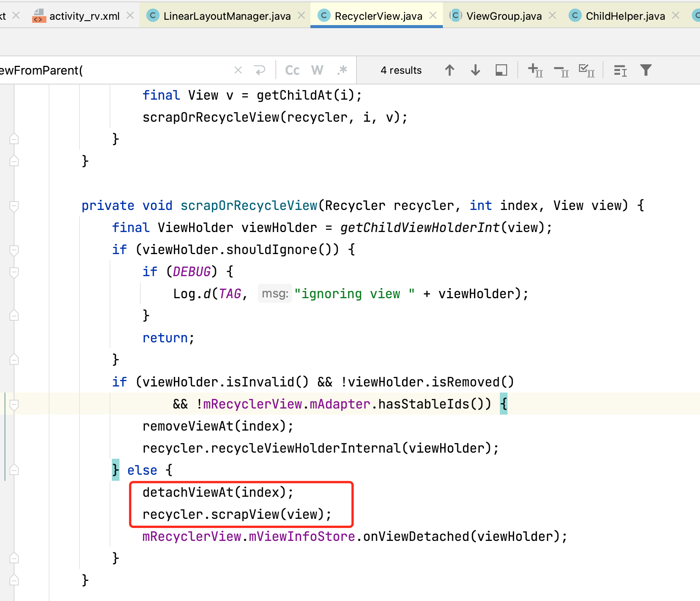Clear the search field text
This screenshot has height=601, width=700.
(238, 70)
